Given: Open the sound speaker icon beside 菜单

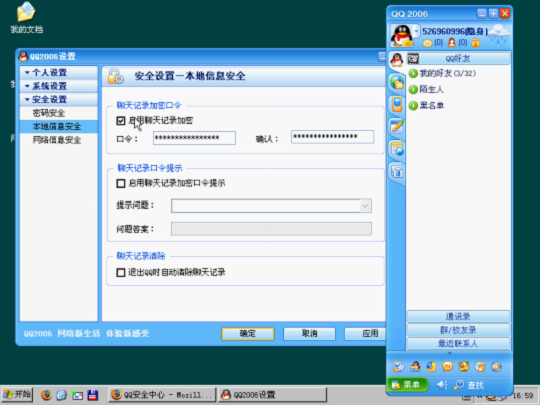Looking at the screenshot, I should coord(442,385).
